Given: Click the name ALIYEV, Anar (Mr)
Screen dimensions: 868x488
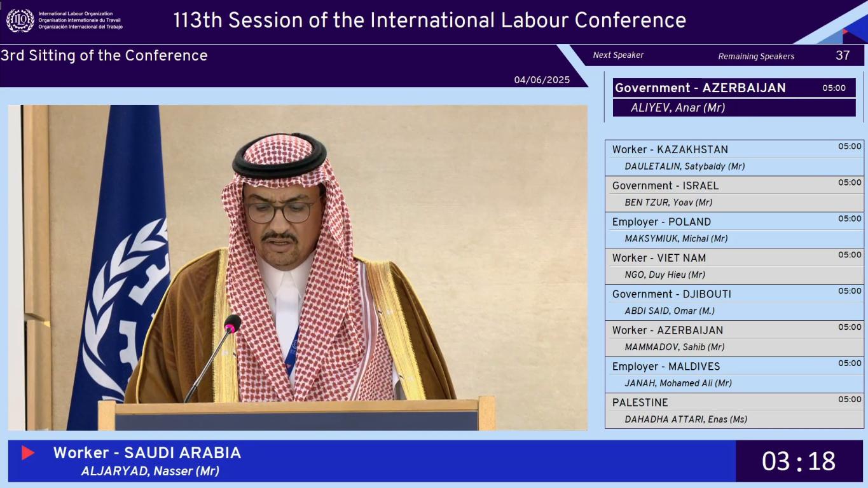Looking at the screenshot, I should pos(678,108).
